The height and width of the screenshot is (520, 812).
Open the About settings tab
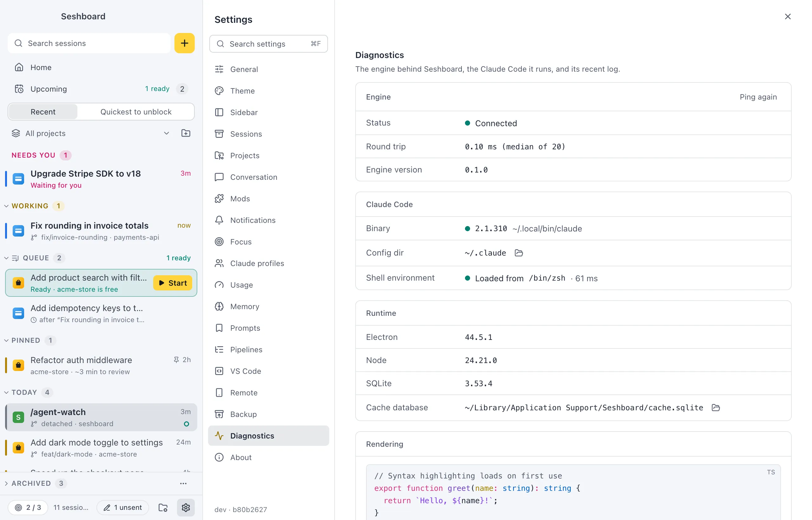click(x=269, y=457)
